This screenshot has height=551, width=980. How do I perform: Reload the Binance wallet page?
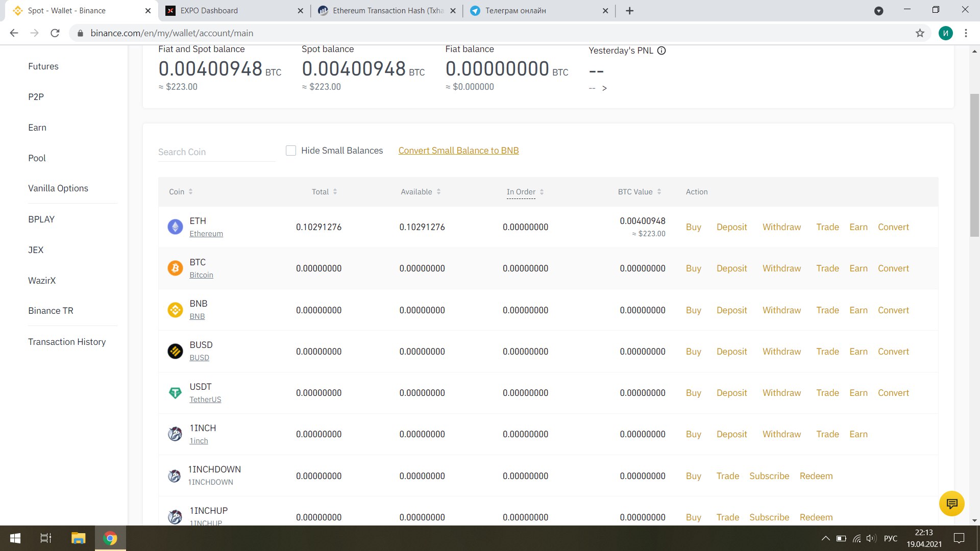(55, 33)
